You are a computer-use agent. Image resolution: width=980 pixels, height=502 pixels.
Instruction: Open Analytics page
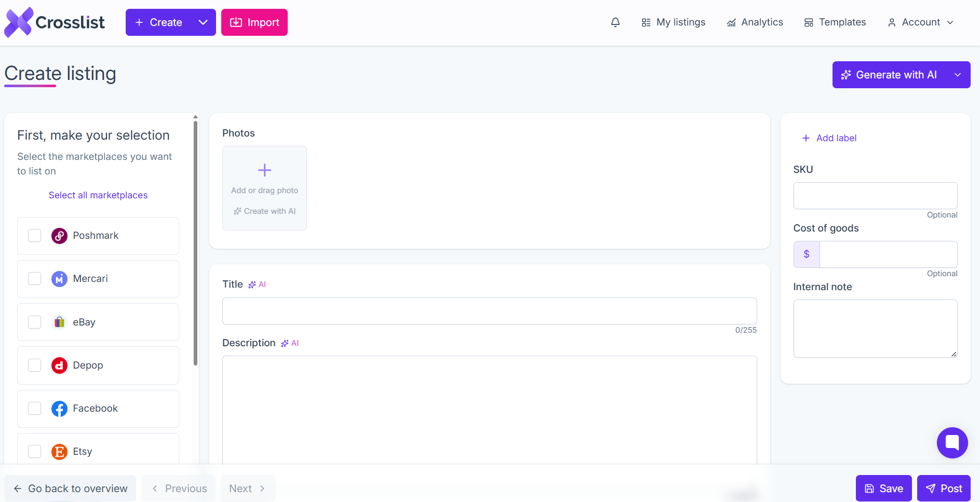click(x=755, y=22)
